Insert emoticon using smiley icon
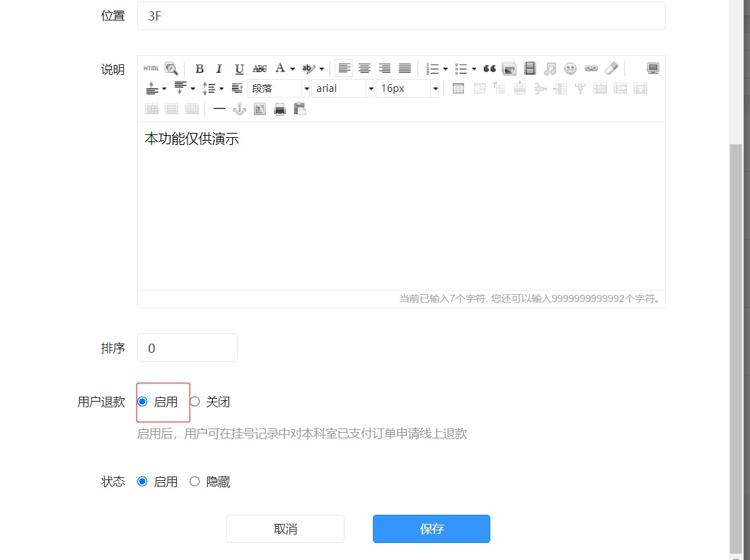 (x=570, y=69)
